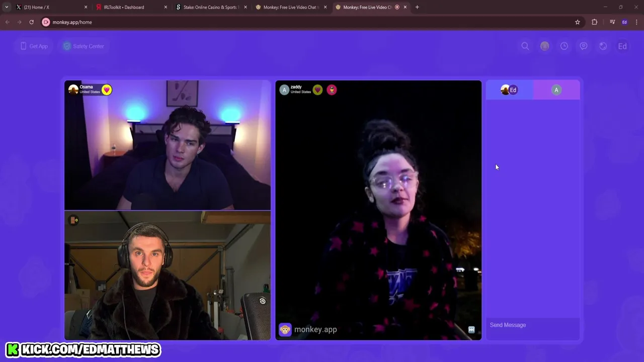Go forward in browser history
644x362 pixels.
pos(19,22)
